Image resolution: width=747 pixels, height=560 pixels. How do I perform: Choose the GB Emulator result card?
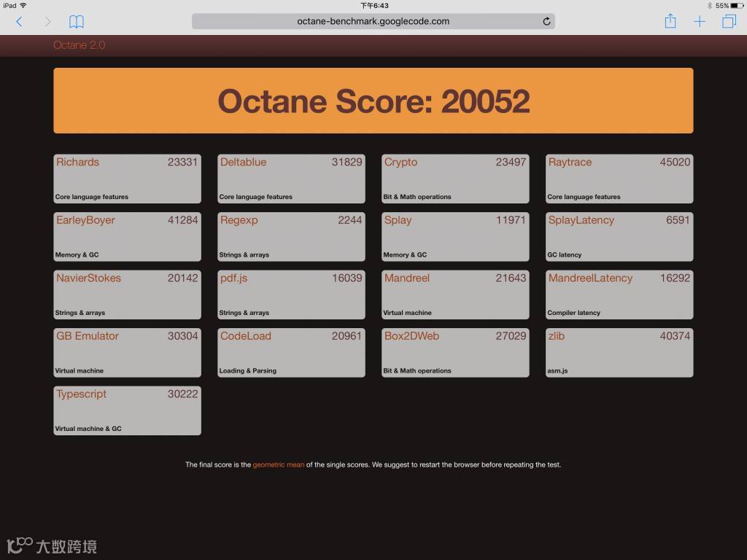(127, 352)
